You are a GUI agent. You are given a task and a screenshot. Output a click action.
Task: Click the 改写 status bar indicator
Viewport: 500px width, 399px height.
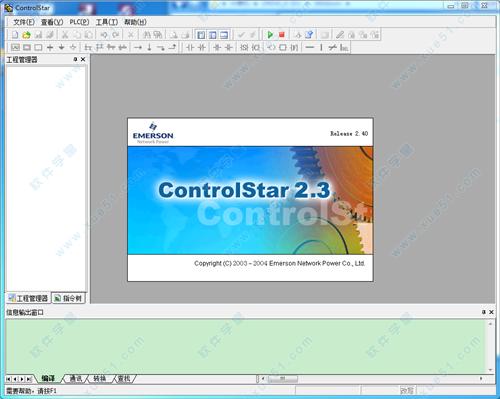click(x=407, y=391)
